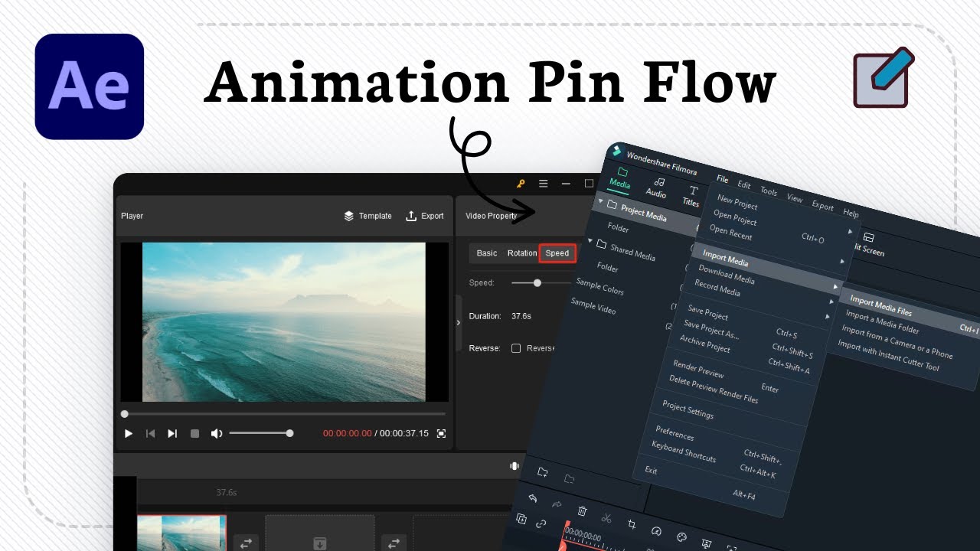
Task: Click the redo arrow in Filmora toolbar
Action: pyautogui.click(x=557, y=504)
